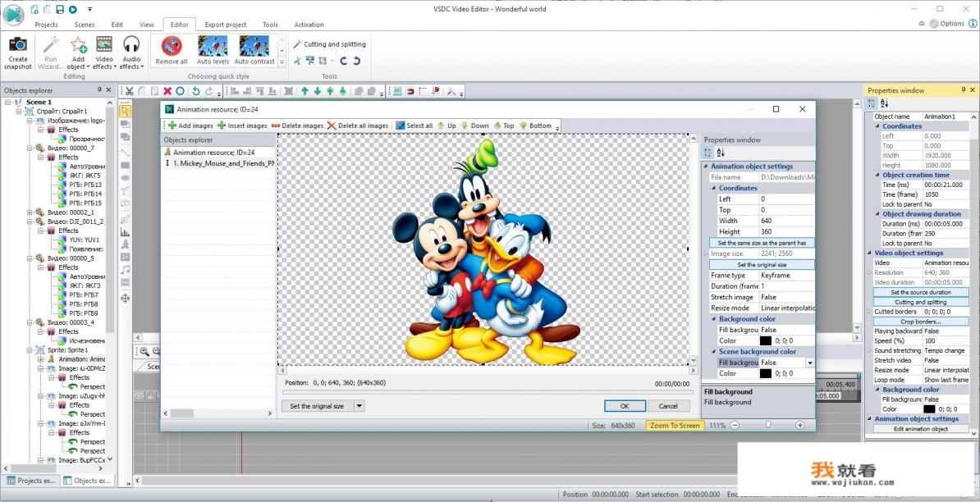Open the Fill background dropdown under Scene background color
The image size is (980, 502).
click(x=810, y=363)
